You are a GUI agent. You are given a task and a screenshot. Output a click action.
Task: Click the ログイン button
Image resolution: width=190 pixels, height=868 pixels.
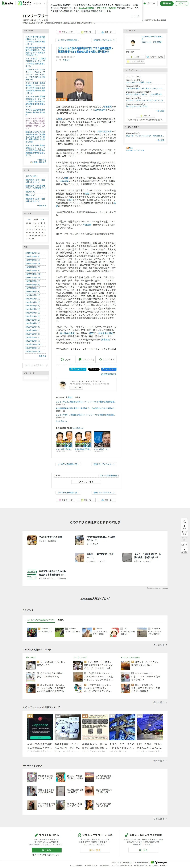[182, 3]
